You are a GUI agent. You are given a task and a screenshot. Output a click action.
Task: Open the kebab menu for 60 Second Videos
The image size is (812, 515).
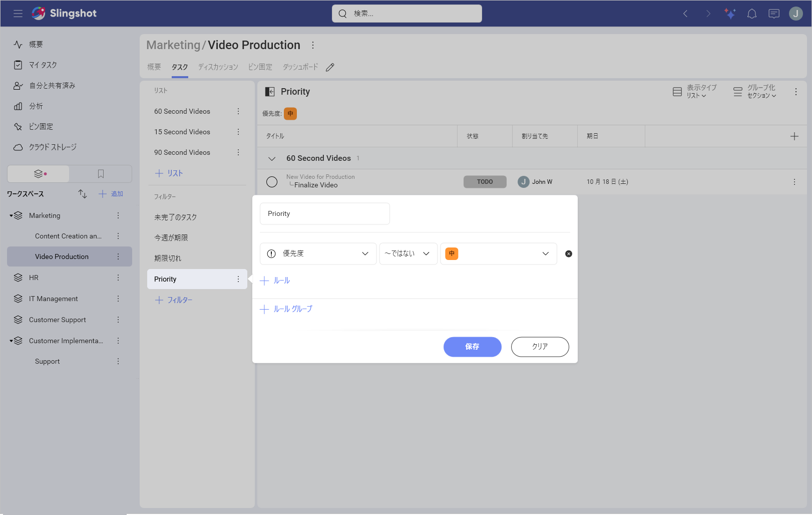point(238,111)
